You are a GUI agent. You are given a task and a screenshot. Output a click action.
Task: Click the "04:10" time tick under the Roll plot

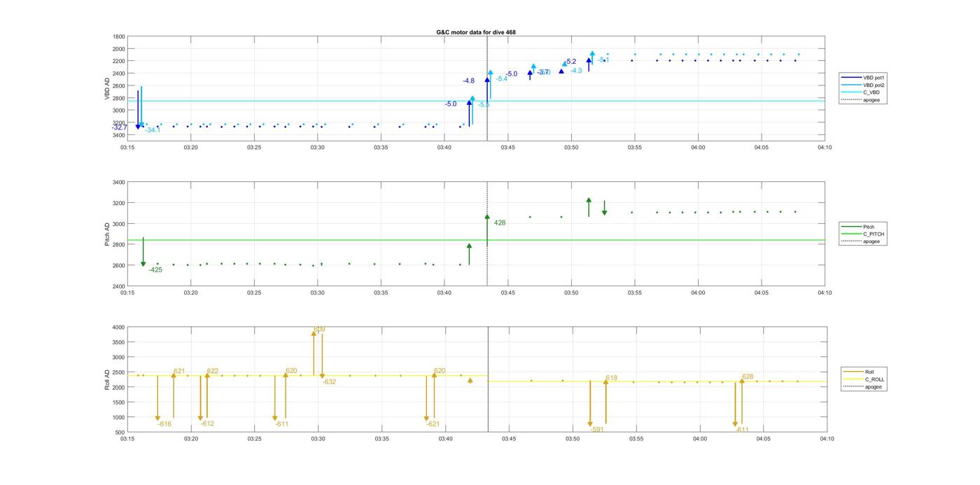point(827,439)
